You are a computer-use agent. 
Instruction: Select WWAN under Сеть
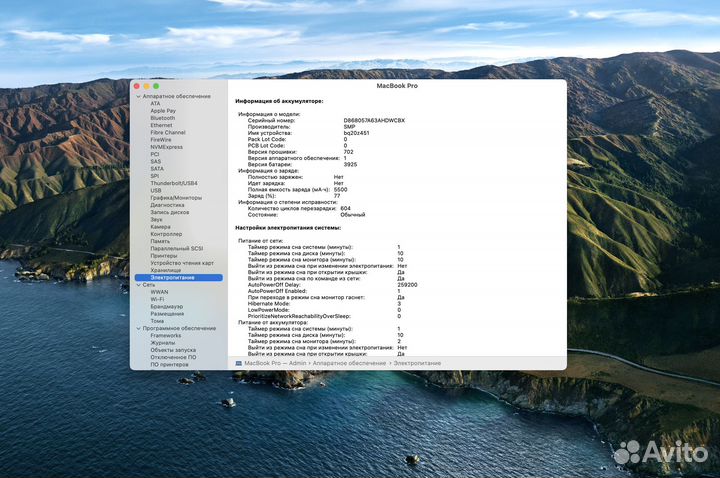point(159,292)
